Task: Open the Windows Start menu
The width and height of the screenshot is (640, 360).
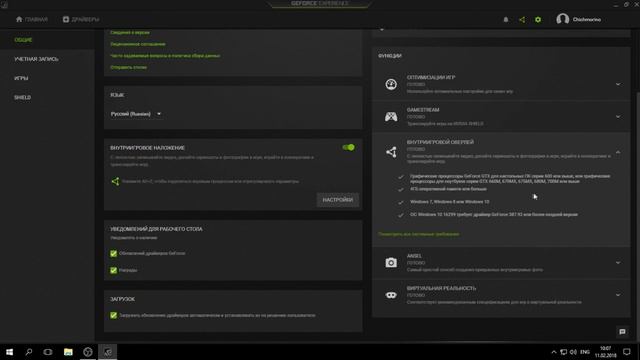Action: [x=9, y=352]
